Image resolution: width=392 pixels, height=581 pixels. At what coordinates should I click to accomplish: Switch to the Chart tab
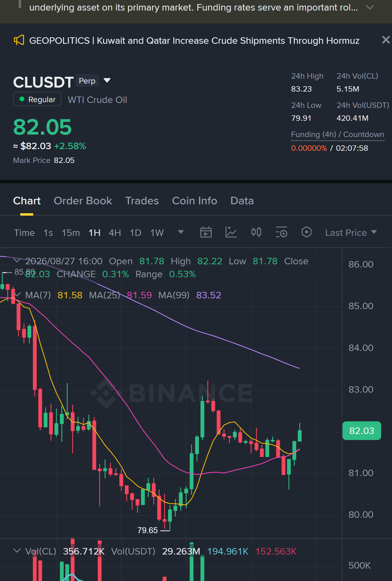pyautogui.click(x=27, y=201)
